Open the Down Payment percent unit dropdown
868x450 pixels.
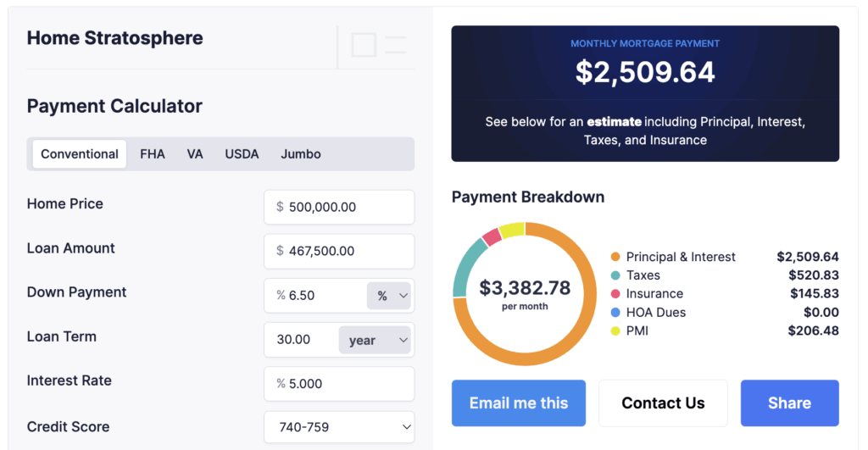(x=389, y=296)
